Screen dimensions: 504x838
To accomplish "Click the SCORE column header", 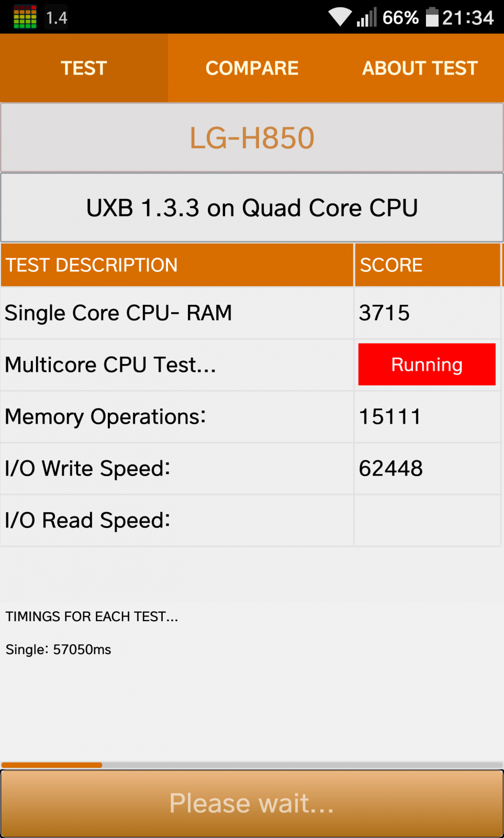I will [x=428, y=265].
